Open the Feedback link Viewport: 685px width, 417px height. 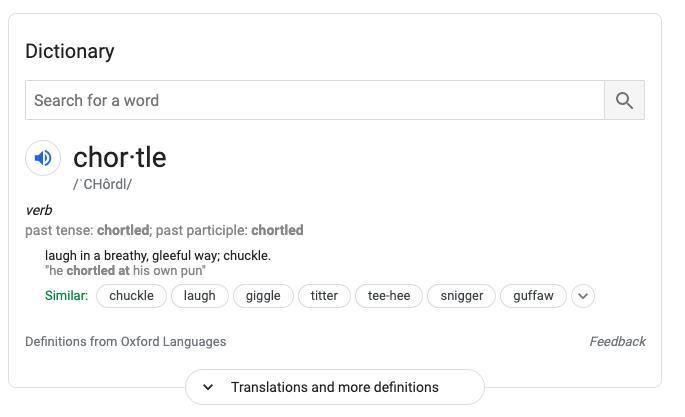click(x=617, y=341)
